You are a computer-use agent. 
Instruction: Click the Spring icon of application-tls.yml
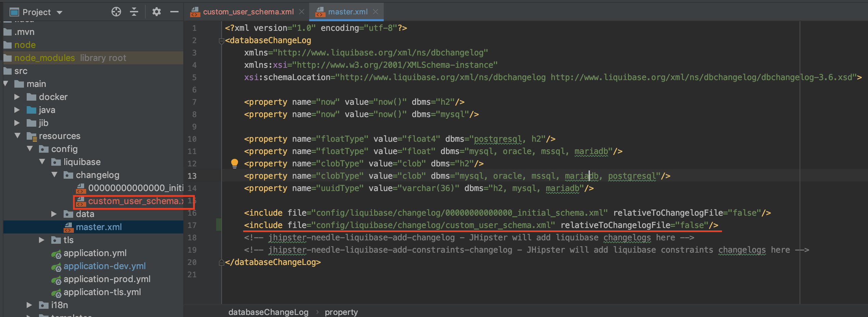pos(56,293)
